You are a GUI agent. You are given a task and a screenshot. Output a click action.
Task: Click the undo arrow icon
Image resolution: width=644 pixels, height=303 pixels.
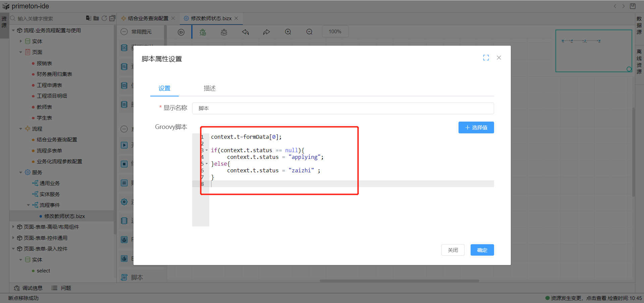point(246,32)
